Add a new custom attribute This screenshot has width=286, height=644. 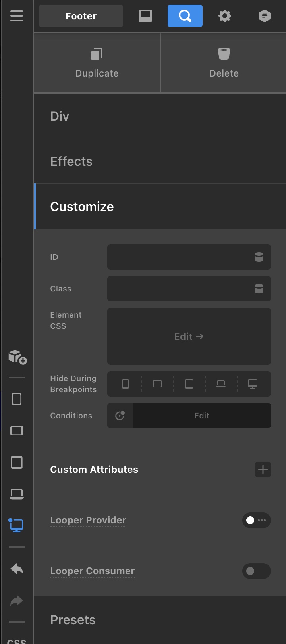[263, 470]
